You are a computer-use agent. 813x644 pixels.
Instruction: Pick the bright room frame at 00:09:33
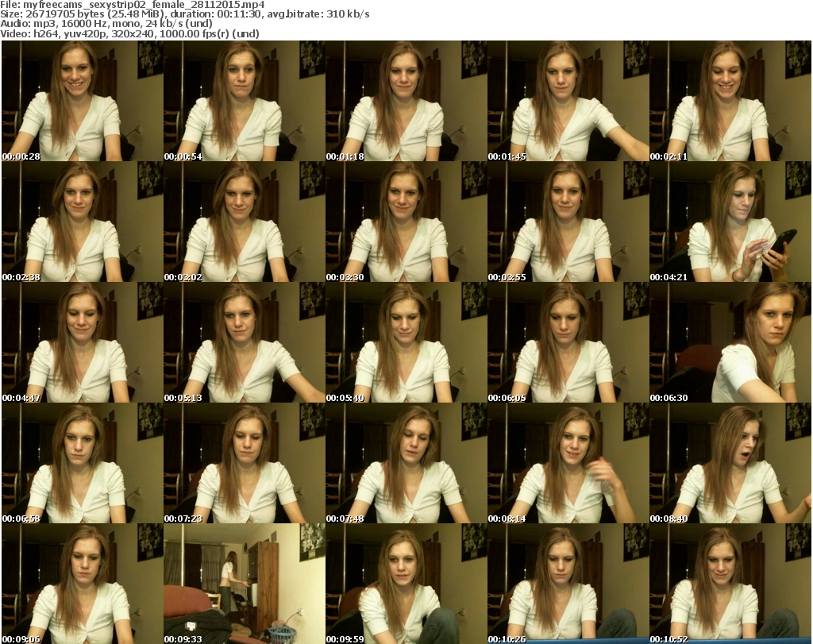coord(245,584)
